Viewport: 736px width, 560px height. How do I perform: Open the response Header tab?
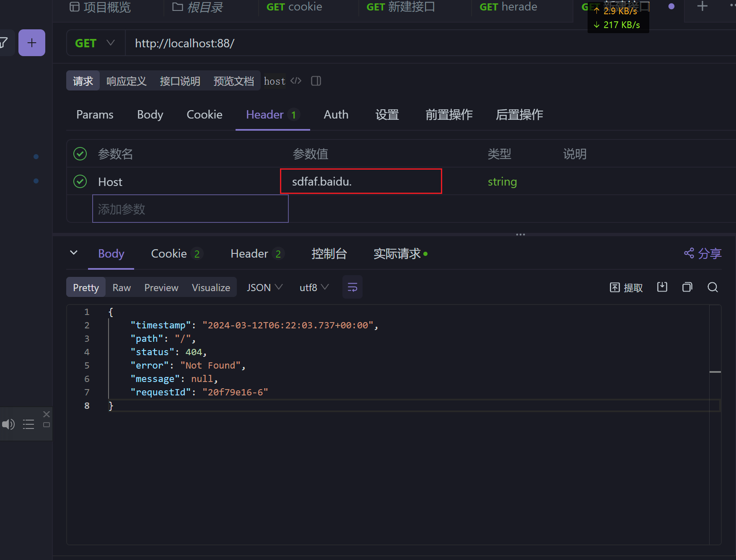point(257,253)
